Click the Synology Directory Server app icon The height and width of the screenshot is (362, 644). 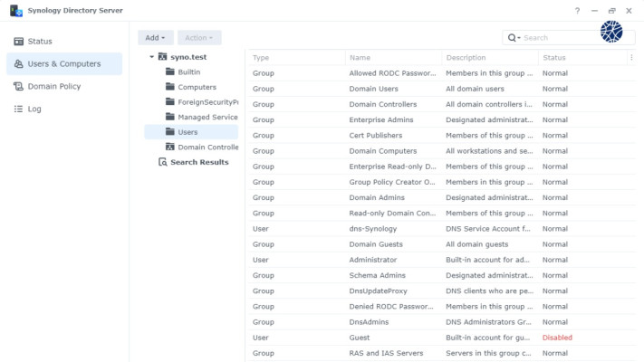tap(16, 11)
